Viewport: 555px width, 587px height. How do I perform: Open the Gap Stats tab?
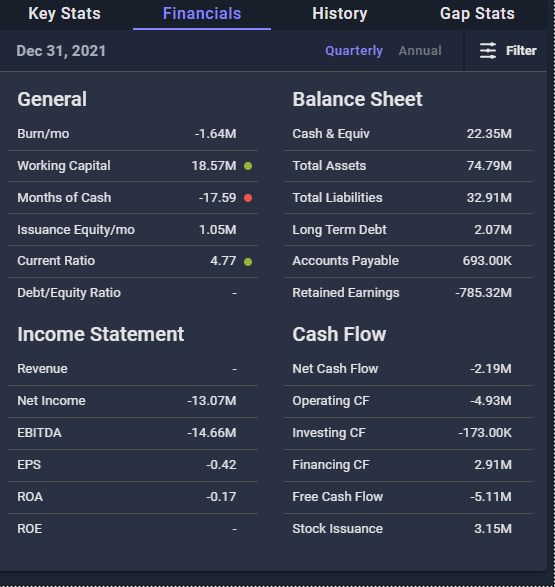(x=477, y=14)
